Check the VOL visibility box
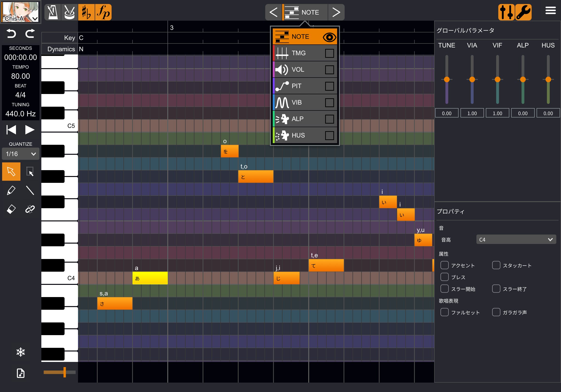The width and height of the screenshot is (561, 392). [329, 70]
